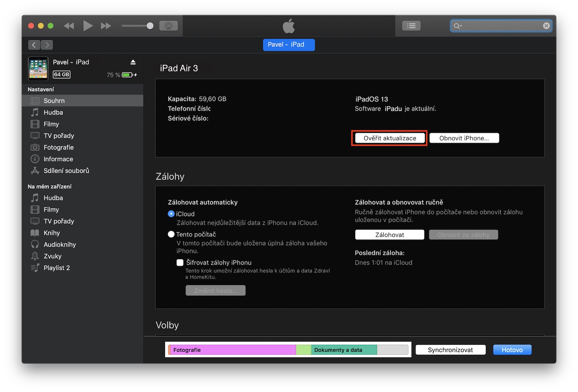
Task: Select the Tento počítač radio button
Action: click(x=171, y=234)
